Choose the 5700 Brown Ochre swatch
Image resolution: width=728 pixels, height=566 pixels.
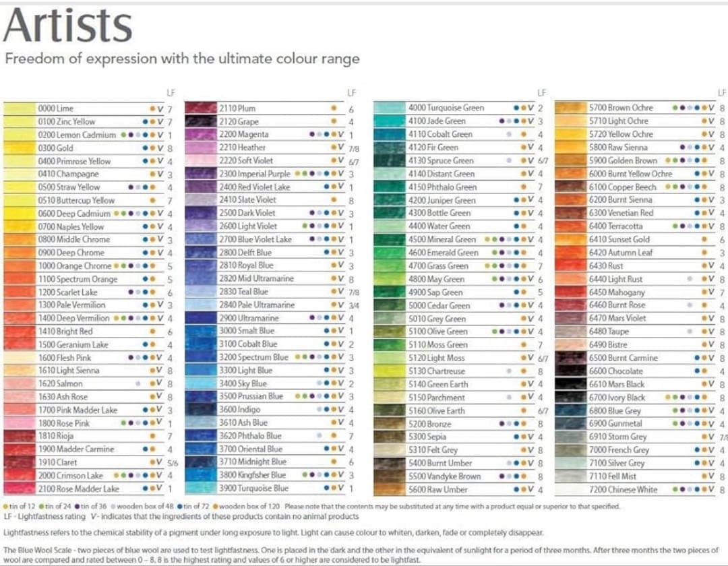pyautogui.click(x=570, y=108)
